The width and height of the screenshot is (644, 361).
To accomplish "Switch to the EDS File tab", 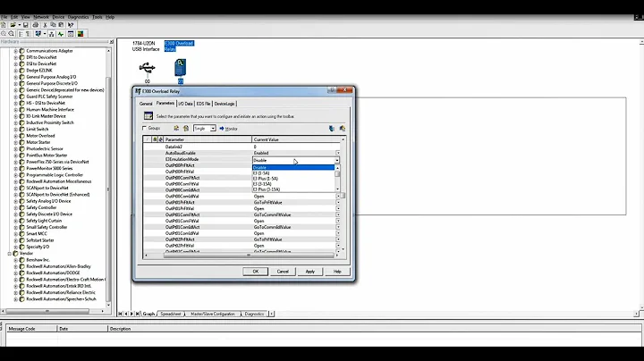I will pyautogui.click(x=203, y=104).
